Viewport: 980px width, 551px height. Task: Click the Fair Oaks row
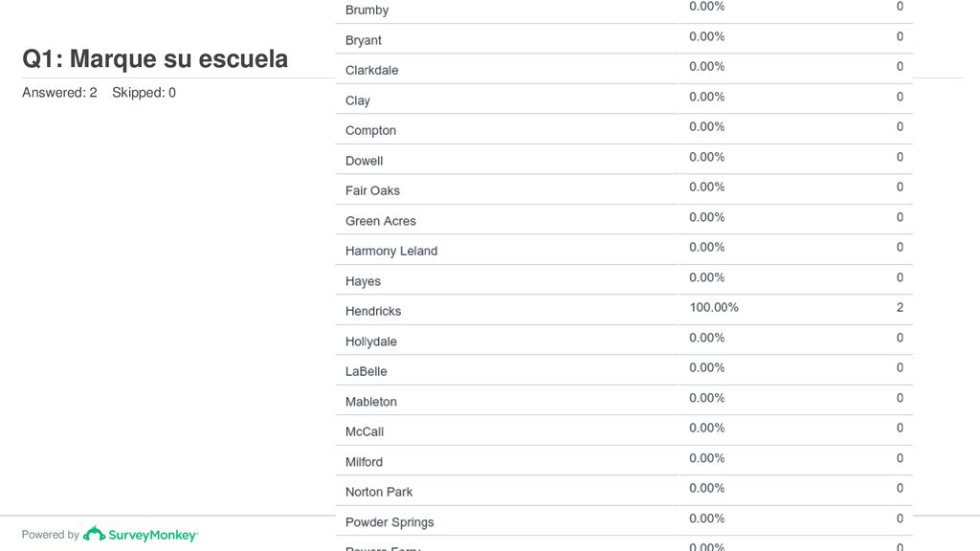[x=624, y=189]
